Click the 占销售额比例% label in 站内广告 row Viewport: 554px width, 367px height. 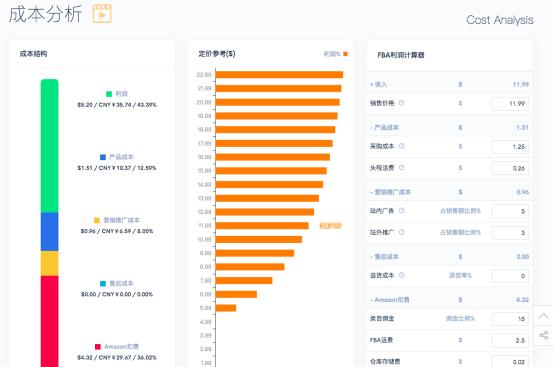460,211
